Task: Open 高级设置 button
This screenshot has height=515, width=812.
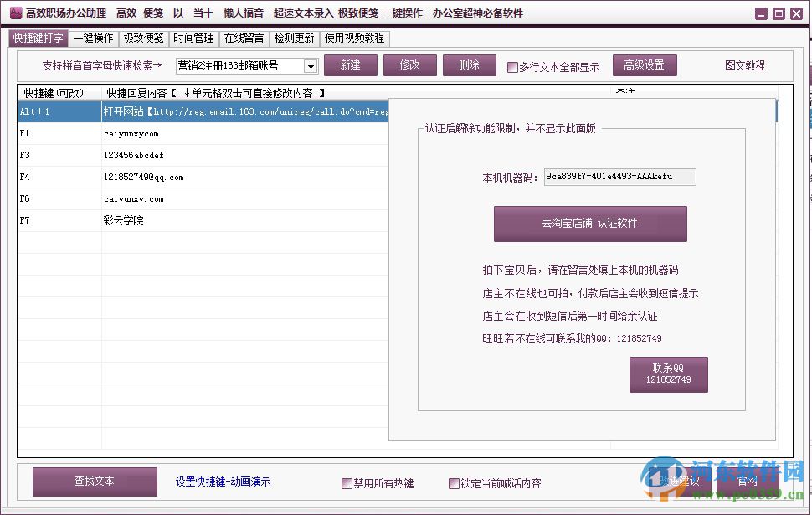Action: [x=645, y=65]
